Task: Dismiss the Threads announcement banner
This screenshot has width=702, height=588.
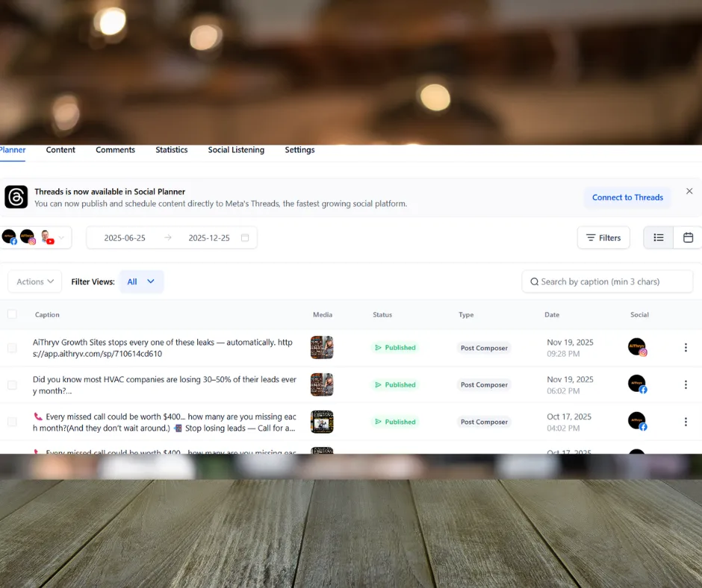Action: pyautogui.click(x=689, y=191)
